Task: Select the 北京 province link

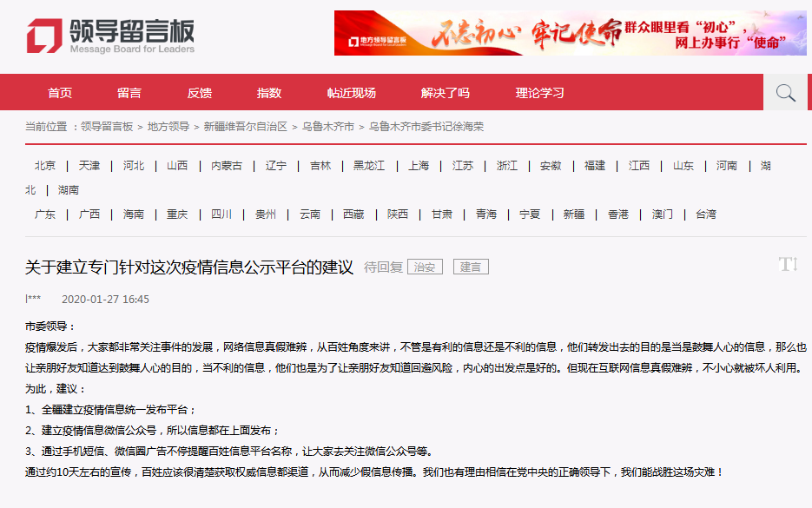Action: click(x=45, y=166)
